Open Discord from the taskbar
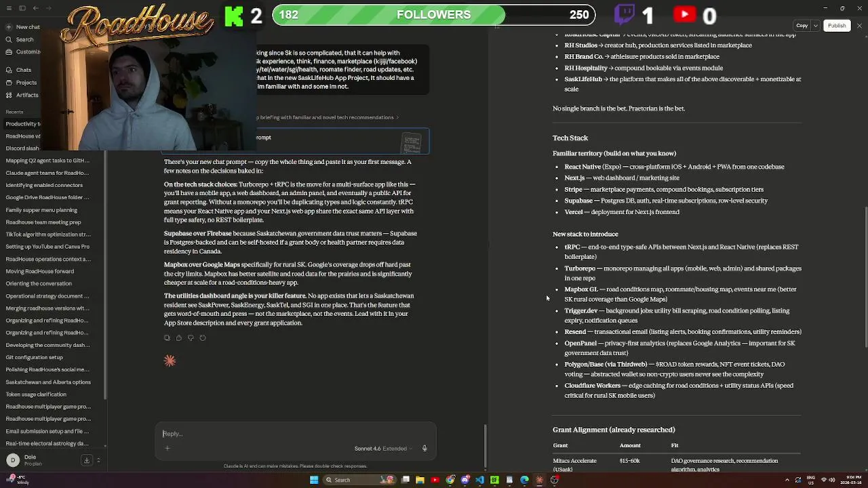 (x=465, y=480)
